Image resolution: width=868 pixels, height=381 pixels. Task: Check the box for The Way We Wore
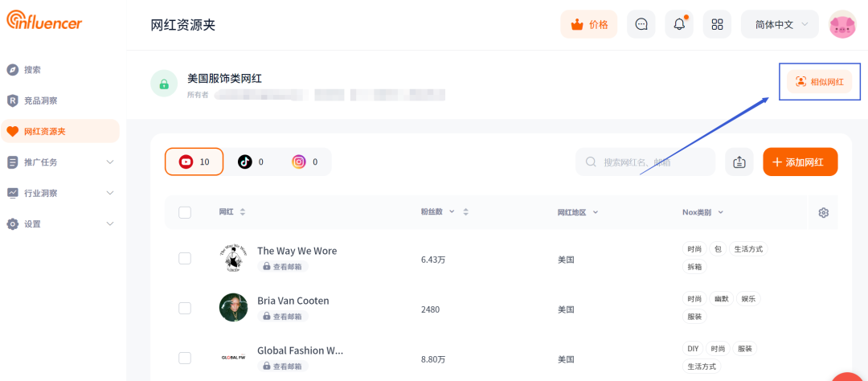click(x=185, y=258)
